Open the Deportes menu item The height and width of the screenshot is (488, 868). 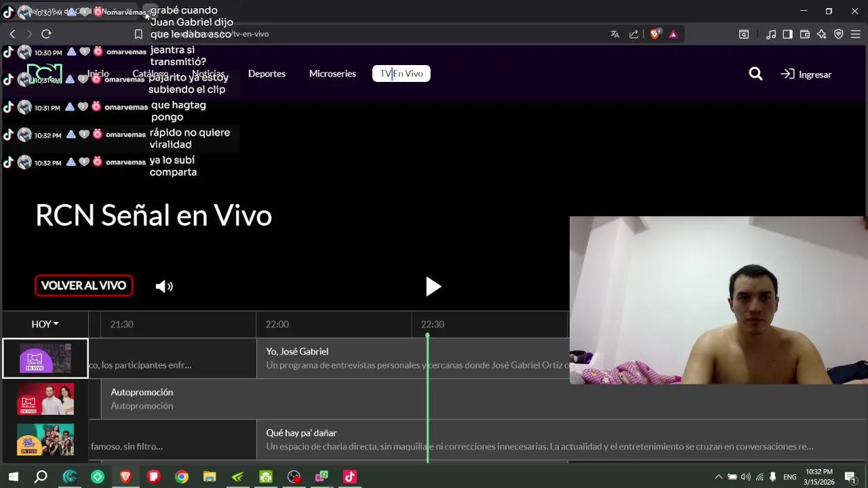(x=267, y=73)
